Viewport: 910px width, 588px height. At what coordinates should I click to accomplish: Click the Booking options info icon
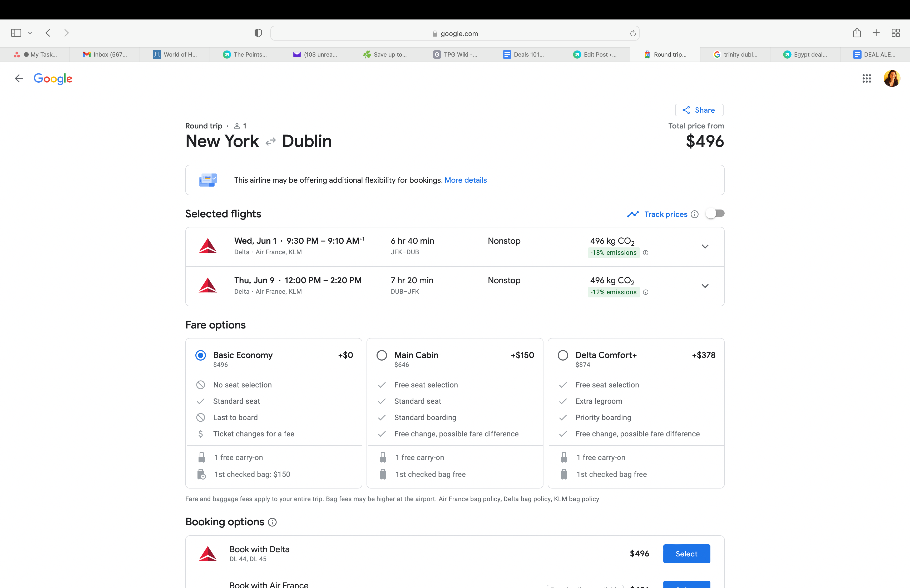pos(272,522)
